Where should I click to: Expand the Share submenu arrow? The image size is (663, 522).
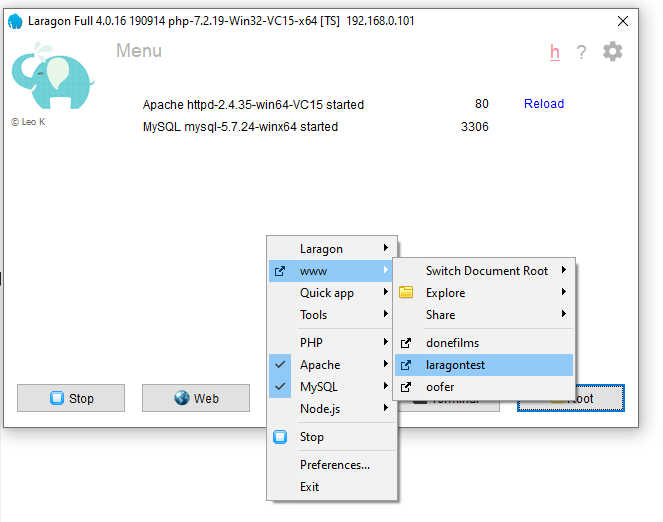[x=564, y=314]
